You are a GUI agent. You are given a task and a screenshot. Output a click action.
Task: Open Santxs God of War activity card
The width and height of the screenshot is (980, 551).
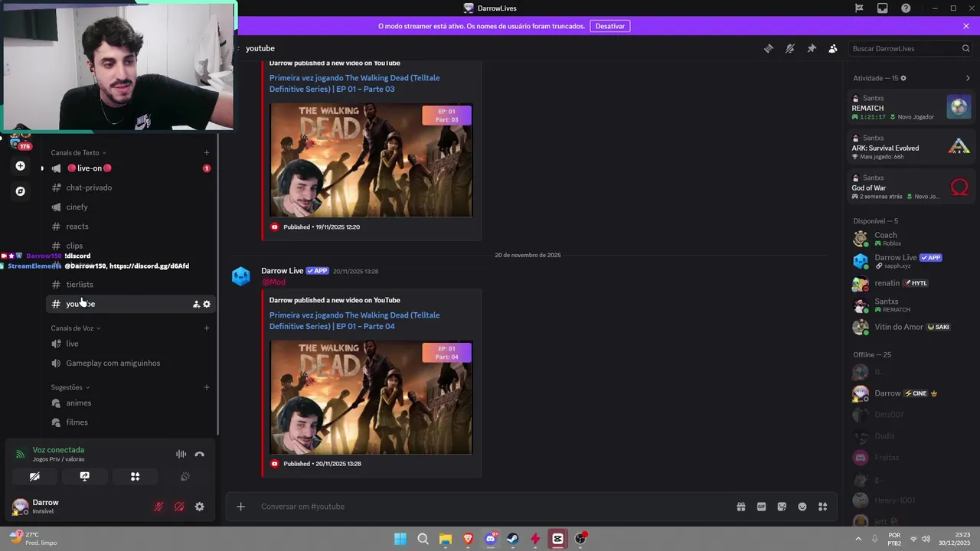pos(910,186)
